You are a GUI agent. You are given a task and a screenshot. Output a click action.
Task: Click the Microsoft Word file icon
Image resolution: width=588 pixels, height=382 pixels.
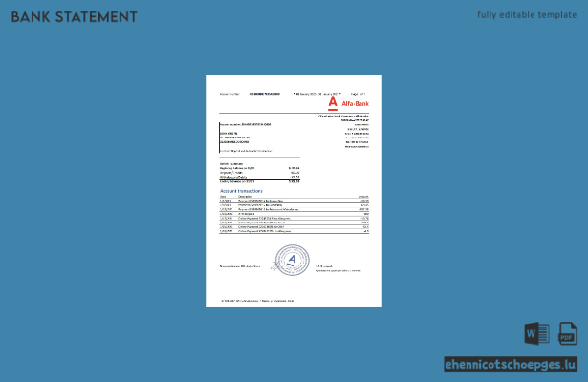536,333
